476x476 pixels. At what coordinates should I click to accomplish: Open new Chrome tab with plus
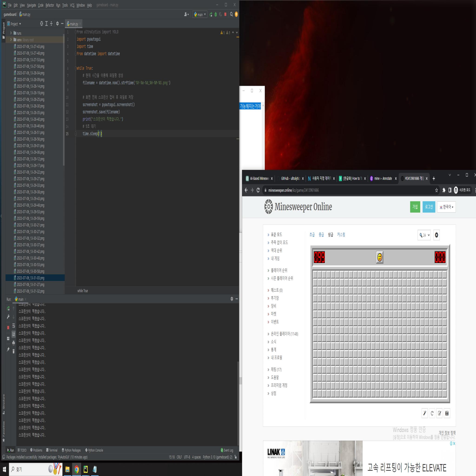434,179
